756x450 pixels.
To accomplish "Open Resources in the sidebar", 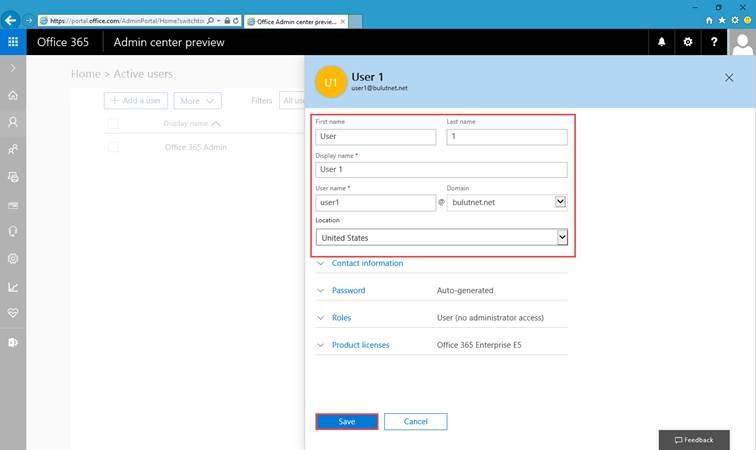I will click(13, 177).
